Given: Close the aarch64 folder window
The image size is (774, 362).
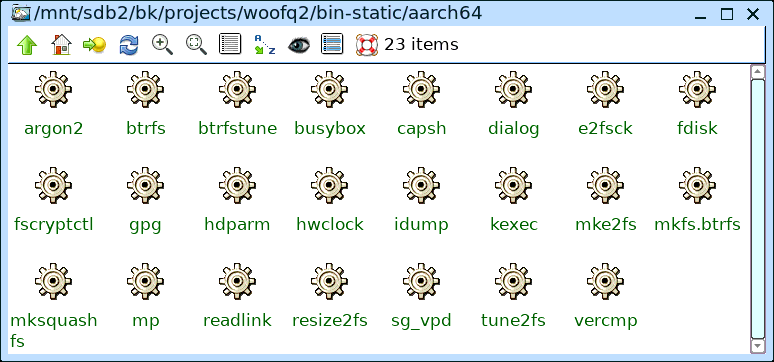Looking at the screenshot, I should click(x=753, y=14).
